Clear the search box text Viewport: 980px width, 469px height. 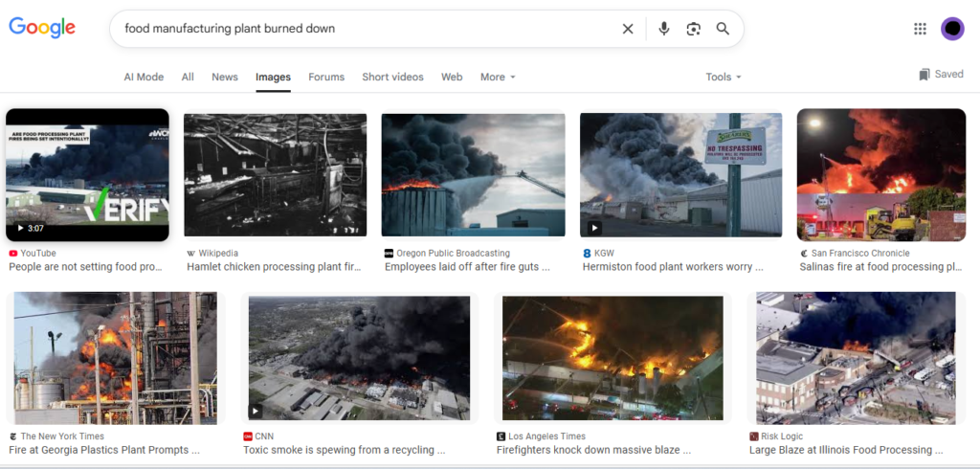pyautogui.click(x=628, y=29)
